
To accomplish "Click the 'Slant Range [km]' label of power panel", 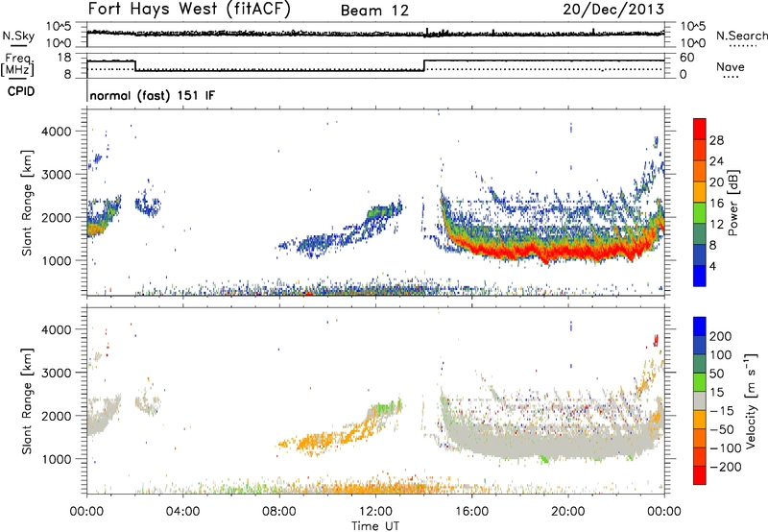I will [x=28, y=203].
